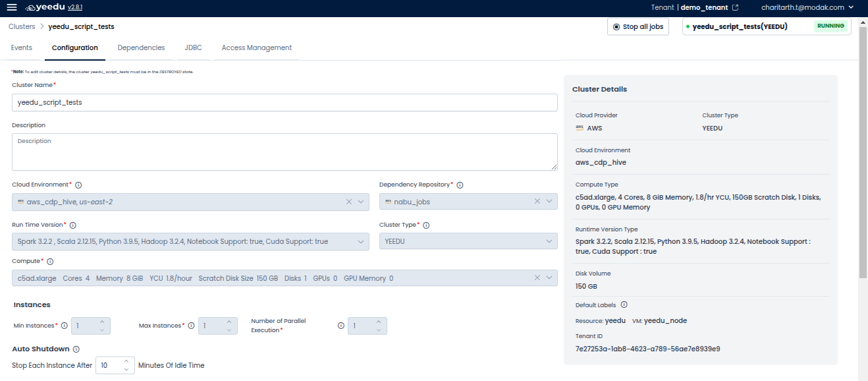
Task: Clear the Compute c5ad.xlarge selection
Action: [537, 278]
